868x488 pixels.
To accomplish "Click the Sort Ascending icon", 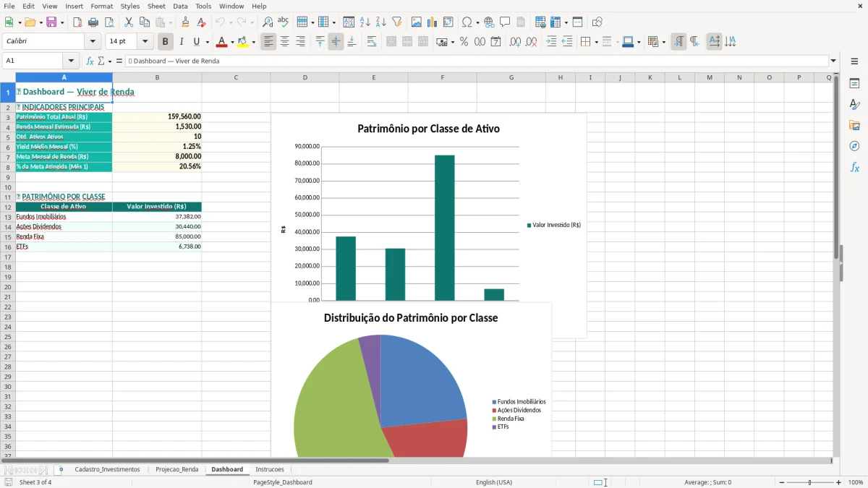I will click(x=365, y=22).
